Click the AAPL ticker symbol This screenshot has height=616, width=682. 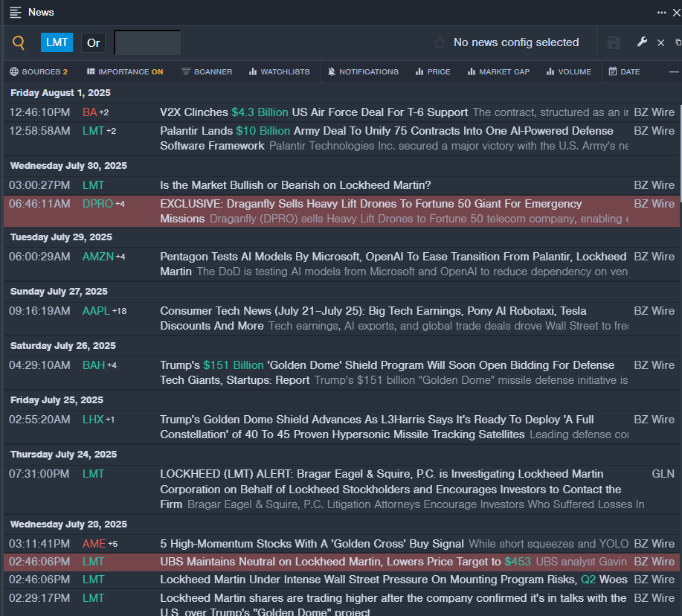(x=96, y=311)
